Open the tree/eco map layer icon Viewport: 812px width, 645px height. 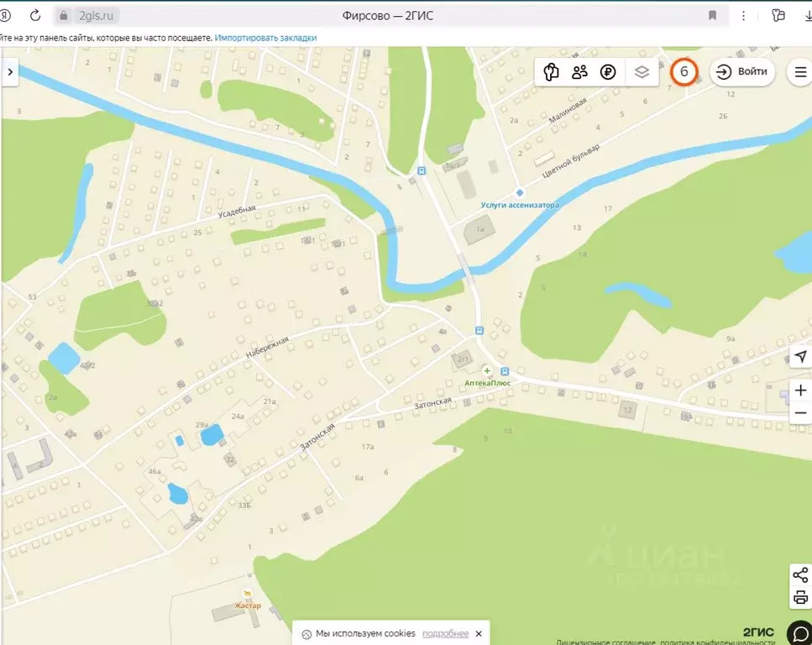pos(551,72)
